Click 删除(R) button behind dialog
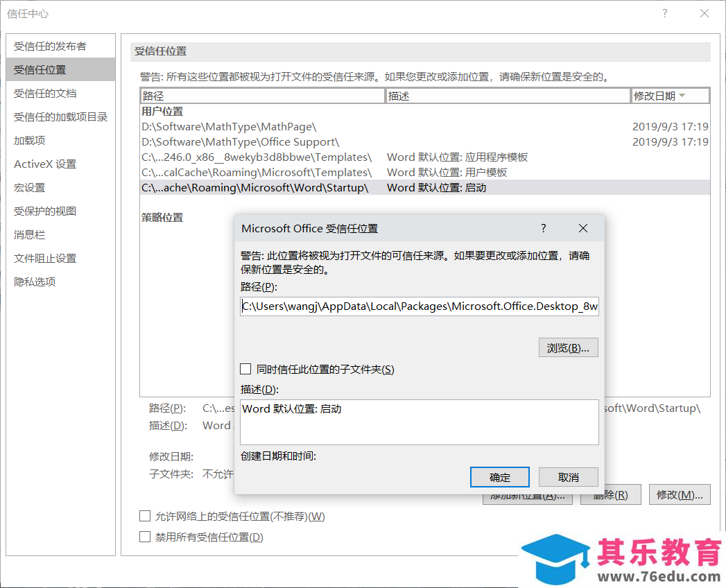Screen dimensions: 726x588 click(611, 496)
